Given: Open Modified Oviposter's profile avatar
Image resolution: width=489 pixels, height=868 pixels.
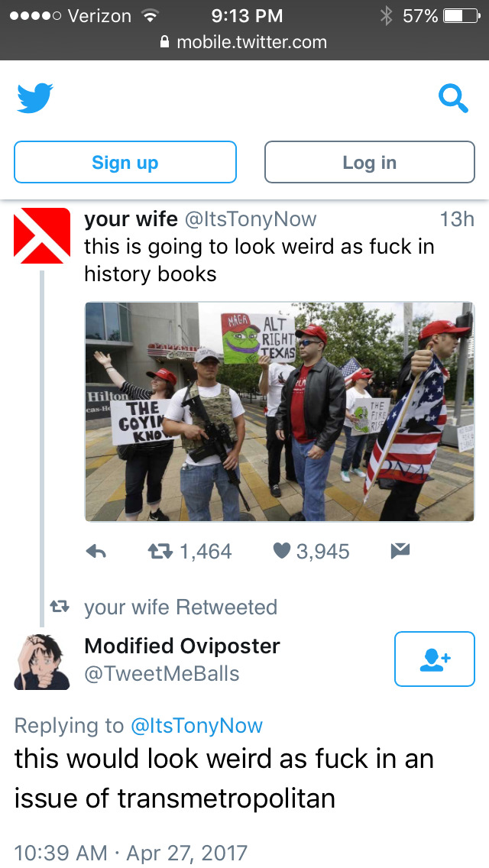Looking at the screenshot, I should click(x=42, y=662).
